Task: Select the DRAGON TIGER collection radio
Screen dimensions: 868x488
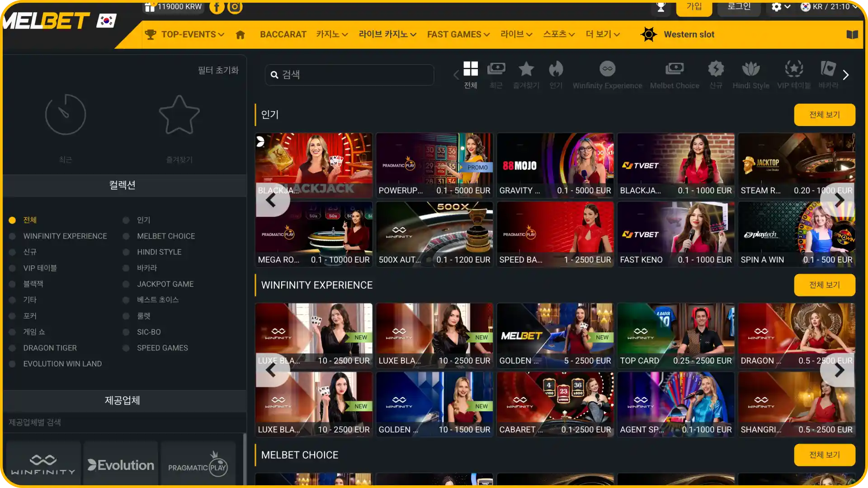Action: point(13,348)
